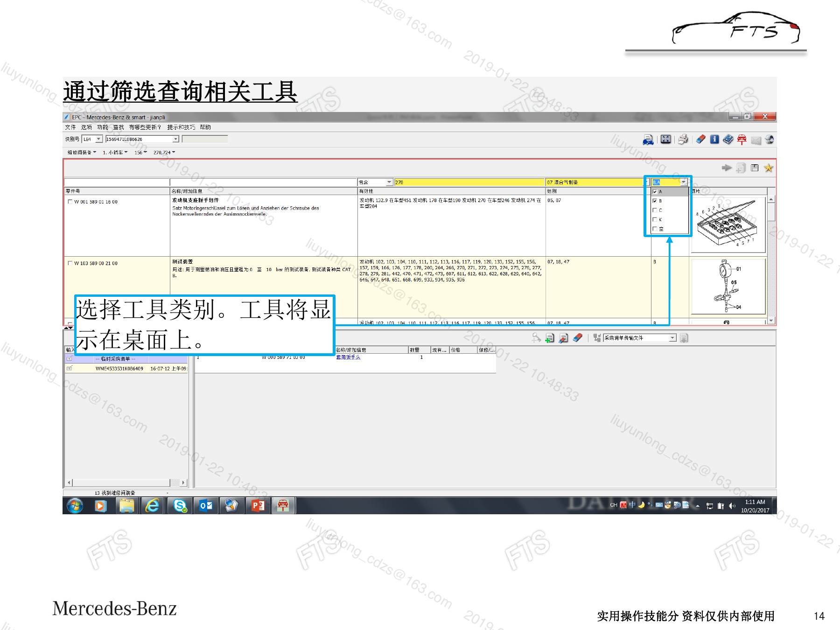Check category K in tool filter
This screenshot has width=840, height=630.
click(655, 220)
